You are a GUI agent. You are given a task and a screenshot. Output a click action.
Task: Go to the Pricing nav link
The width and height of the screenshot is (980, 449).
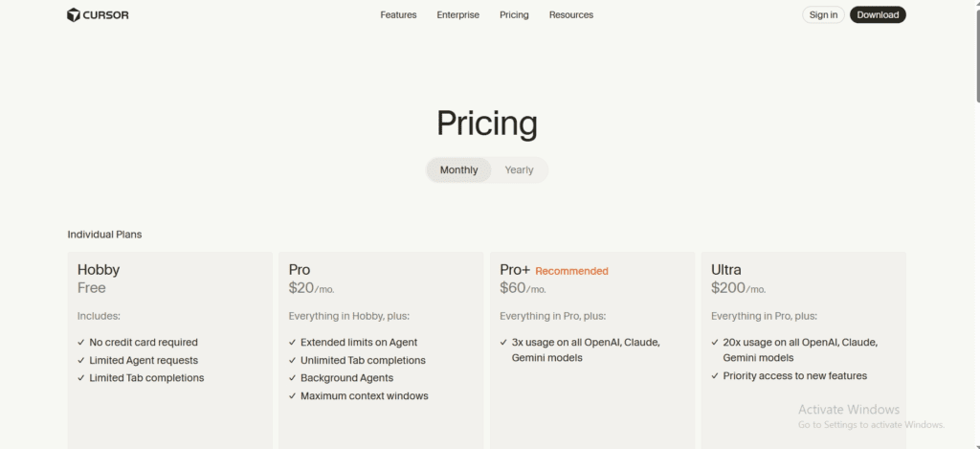514,15
